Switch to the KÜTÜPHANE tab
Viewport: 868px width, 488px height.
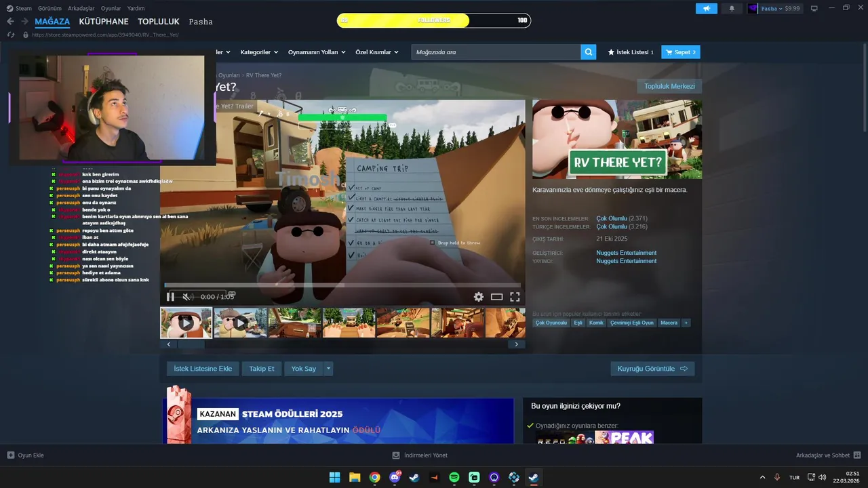[x=104, y=22]
